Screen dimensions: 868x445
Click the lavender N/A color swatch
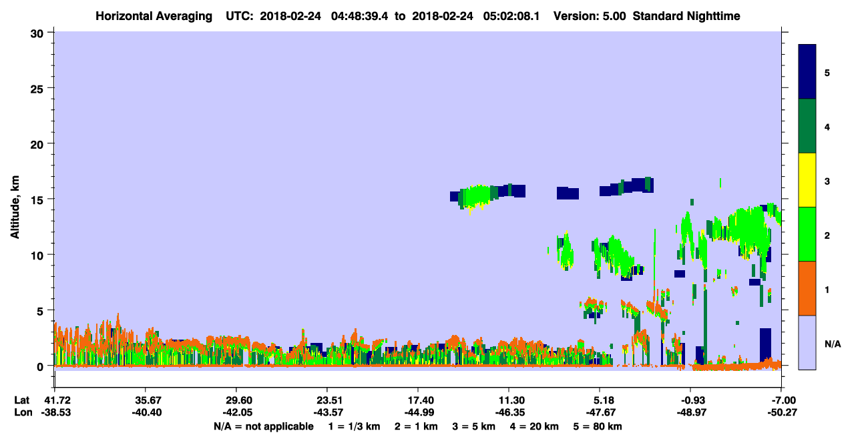point(807,342)
